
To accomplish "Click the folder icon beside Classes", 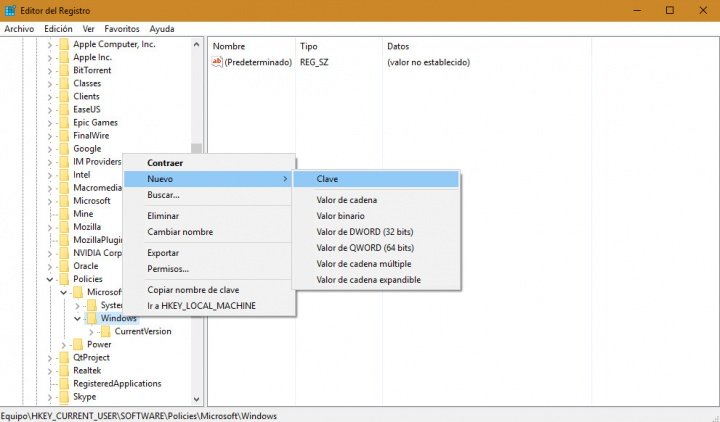I will tap(64, 84).
